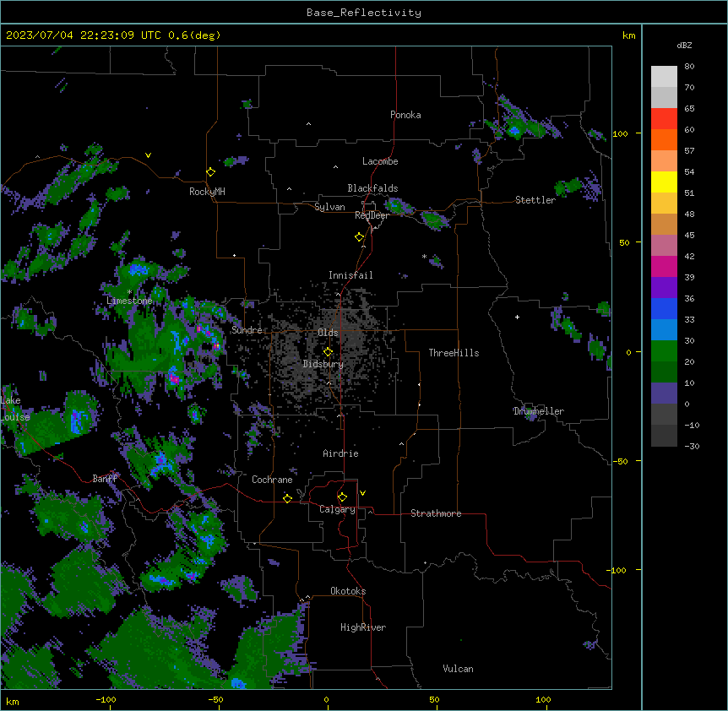728x711 pixels.
Task: Click the Base_Reflectivity title
Action: pos(364,13)
